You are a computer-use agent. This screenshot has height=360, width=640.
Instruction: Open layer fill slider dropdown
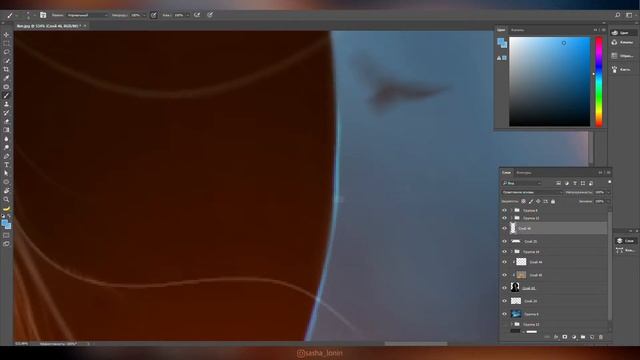608,201
